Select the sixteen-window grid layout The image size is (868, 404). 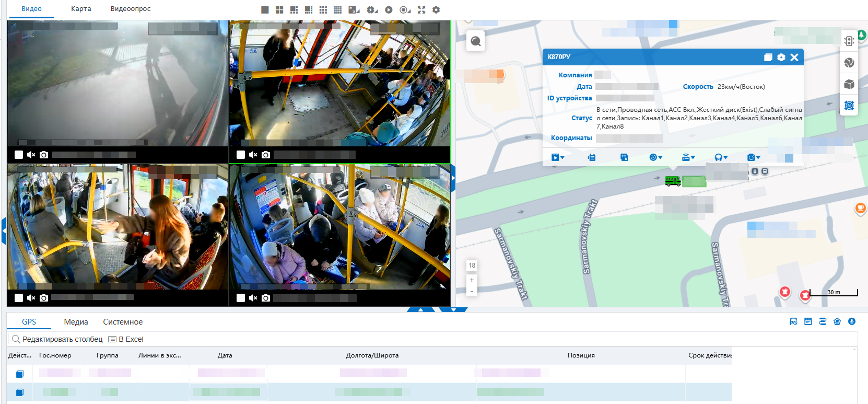pyautogui.click(x=338, y=10)
